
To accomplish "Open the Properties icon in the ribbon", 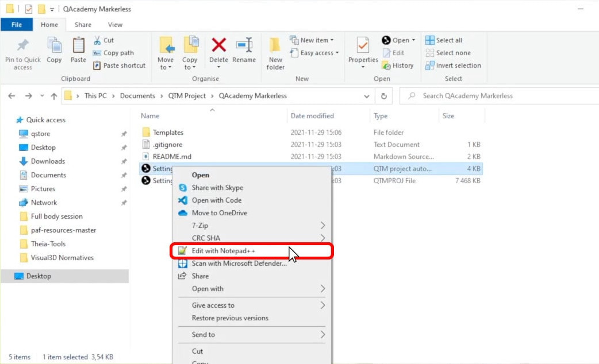I will click(363, 46).
